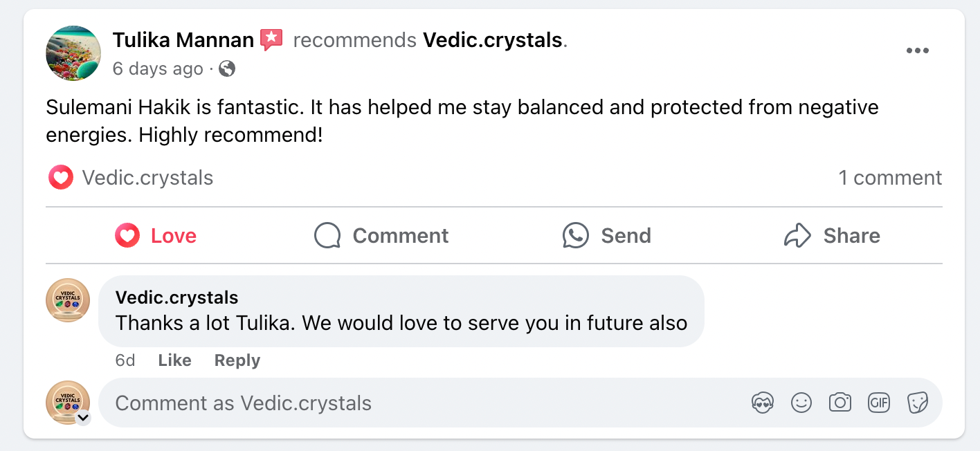The image size is (980, 451).
Task: Open the GIF picker
Action: pos(878,403)
